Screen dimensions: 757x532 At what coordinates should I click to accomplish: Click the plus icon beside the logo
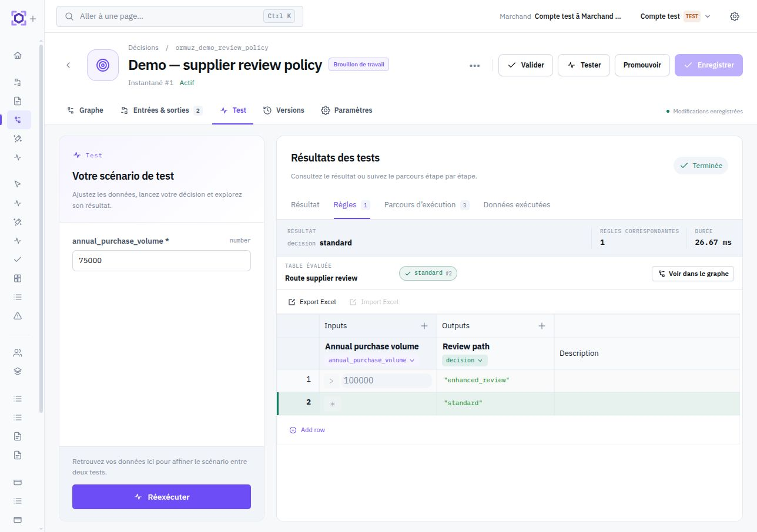click(x=33, y=19)
